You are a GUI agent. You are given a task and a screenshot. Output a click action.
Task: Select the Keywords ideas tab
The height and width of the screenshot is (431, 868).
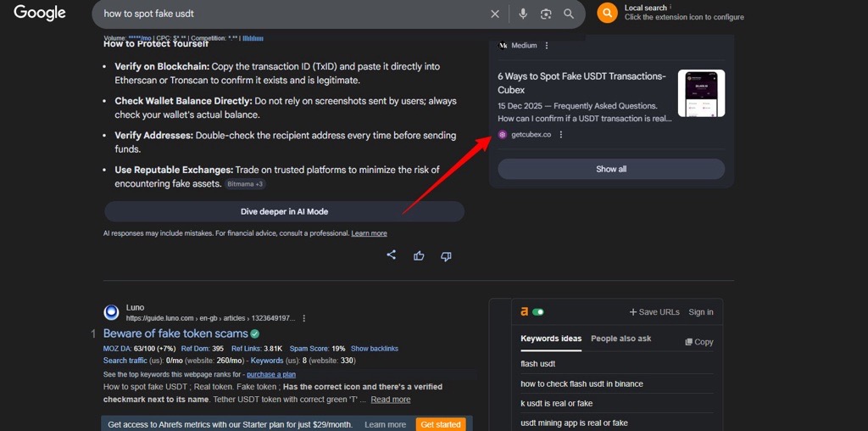point(551,339)
